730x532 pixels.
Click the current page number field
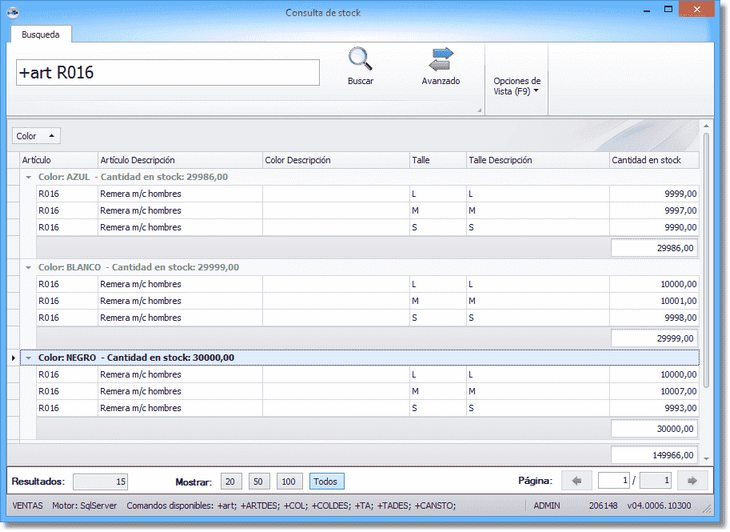[x=612, y=481]
